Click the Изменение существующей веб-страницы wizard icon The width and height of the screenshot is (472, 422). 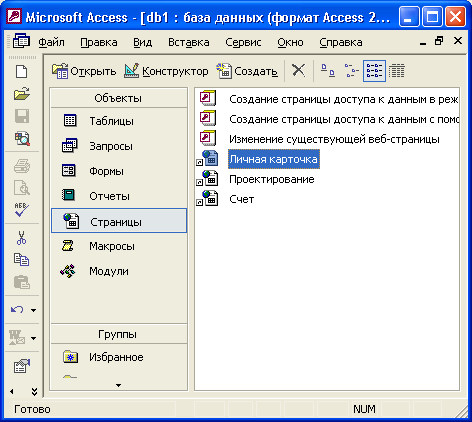208,138
